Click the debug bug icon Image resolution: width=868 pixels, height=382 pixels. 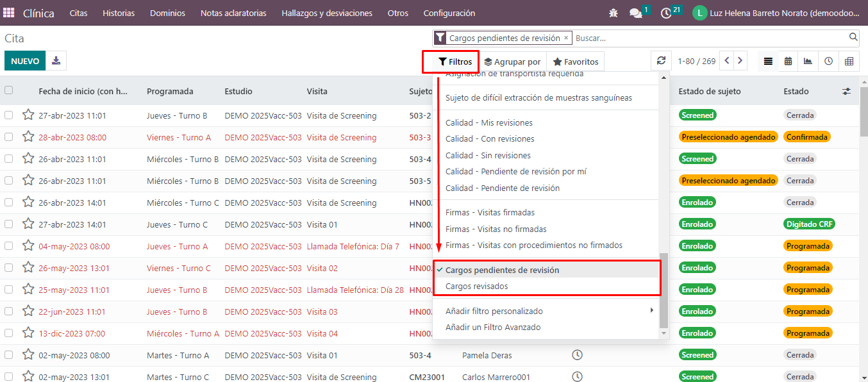[613, 13]
